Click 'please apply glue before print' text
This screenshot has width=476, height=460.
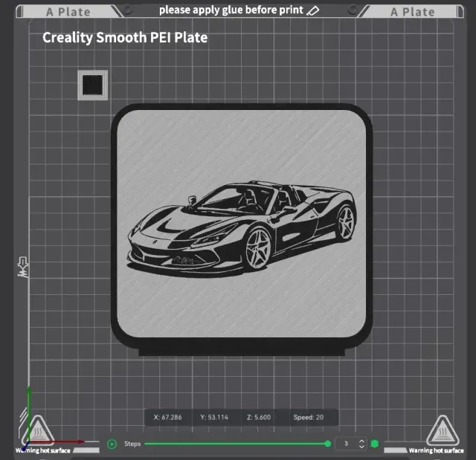pos(231,10)
